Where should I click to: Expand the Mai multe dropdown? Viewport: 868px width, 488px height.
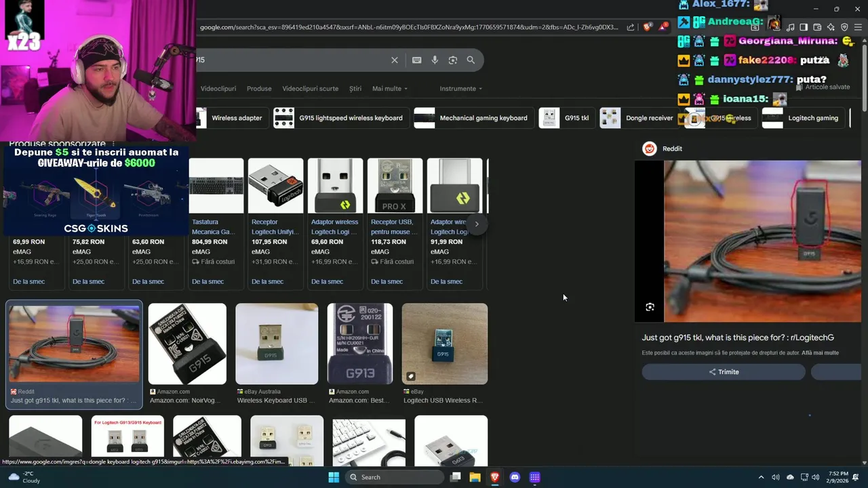390,89
